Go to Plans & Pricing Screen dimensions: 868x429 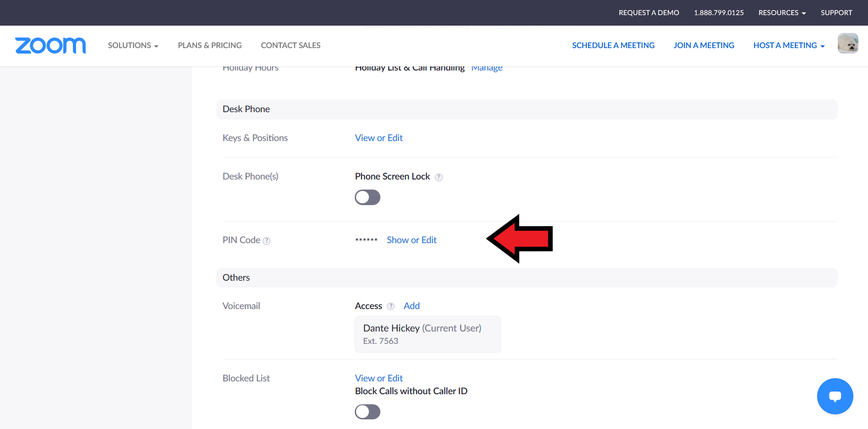tap(209, 45)
